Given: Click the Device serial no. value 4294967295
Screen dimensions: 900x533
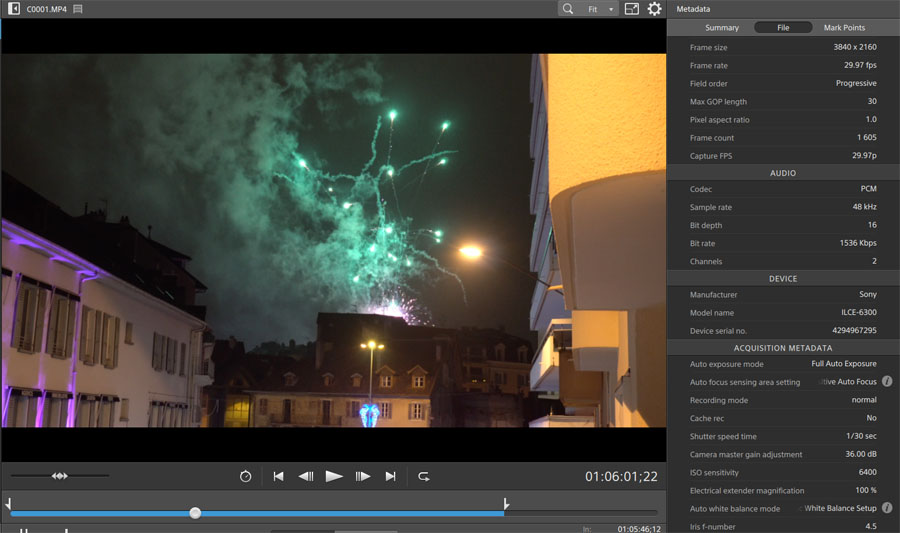Looking at the screenshot, I should click(x=854, y=330).
